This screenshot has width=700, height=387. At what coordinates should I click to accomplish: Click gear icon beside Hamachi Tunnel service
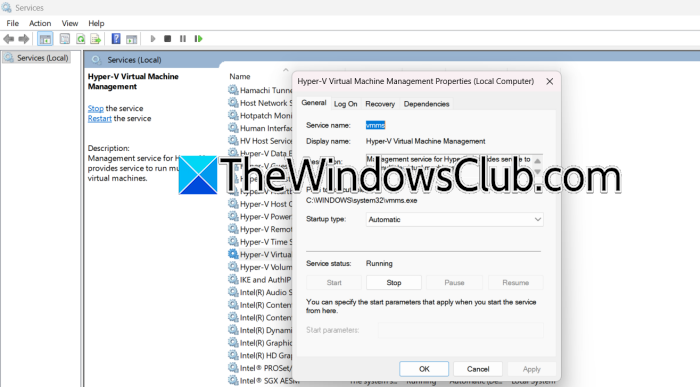point(233,90)
